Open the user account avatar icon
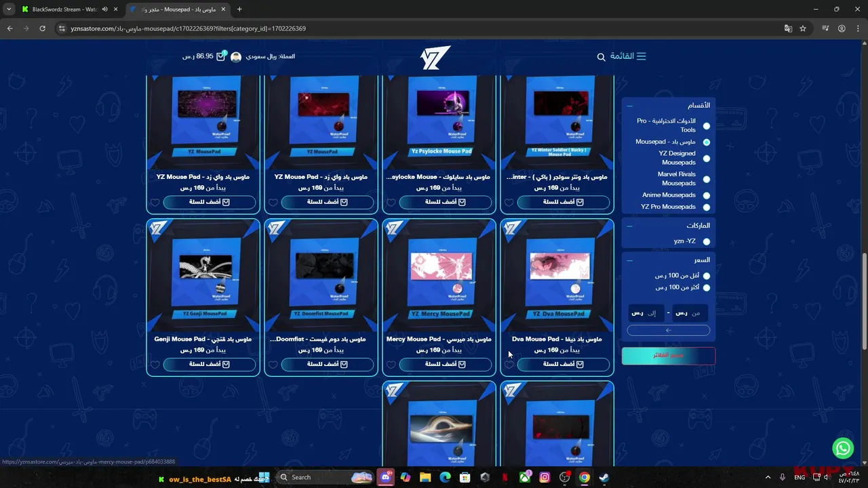The image size is (868, 488). pyautogui.click(x=236, y=57)
